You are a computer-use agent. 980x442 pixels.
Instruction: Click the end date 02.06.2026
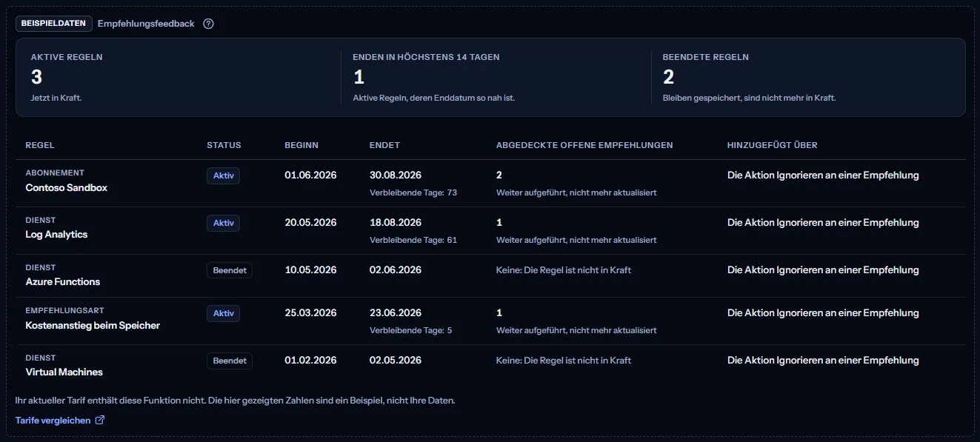pos(396,270)
